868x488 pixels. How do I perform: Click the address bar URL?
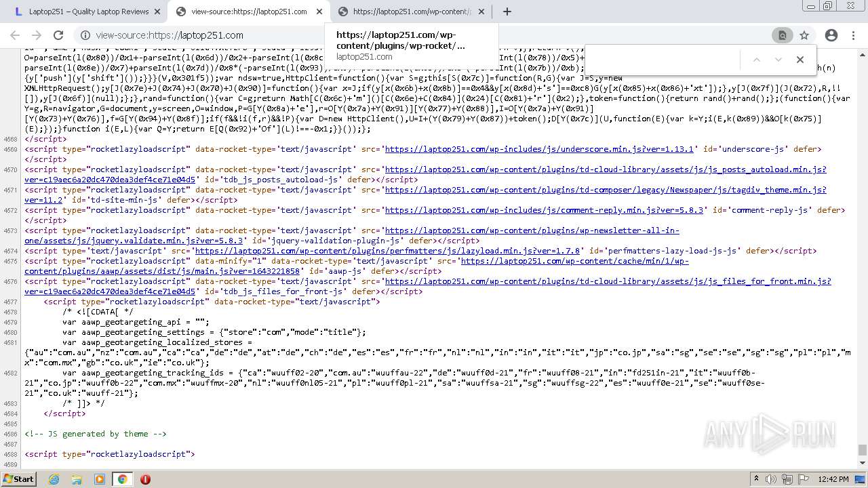[170, 35]
